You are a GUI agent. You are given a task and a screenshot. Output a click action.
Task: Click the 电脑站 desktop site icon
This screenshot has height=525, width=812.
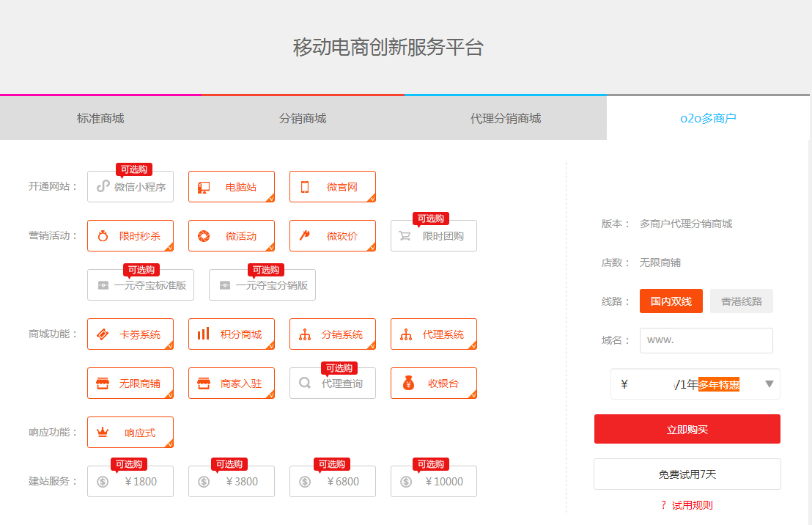[x=204, y=187]
